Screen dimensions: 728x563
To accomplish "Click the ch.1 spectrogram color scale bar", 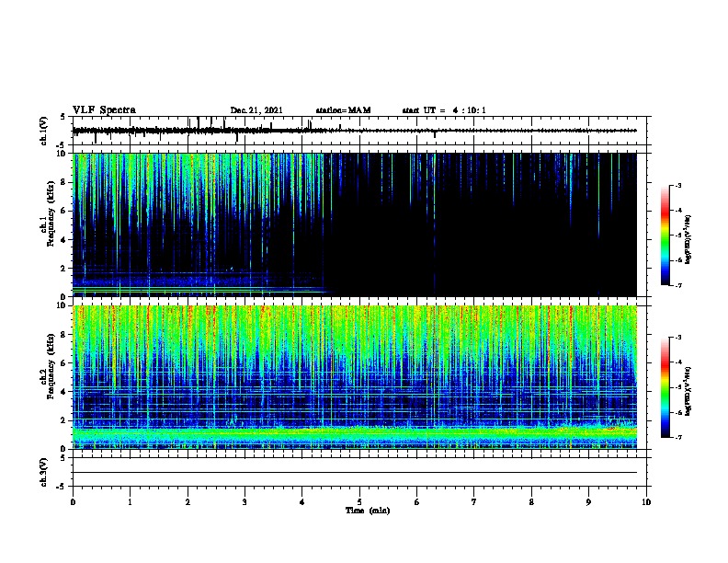I will point(665,236).
